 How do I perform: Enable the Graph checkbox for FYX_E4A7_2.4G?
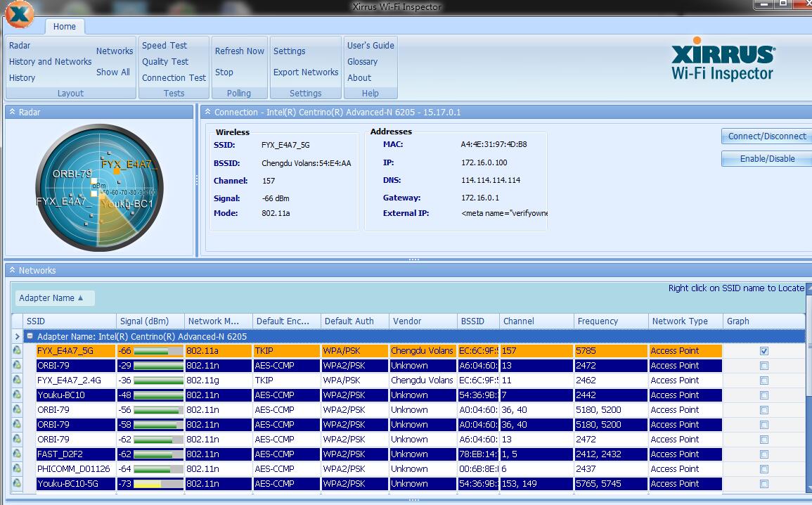[764, 381]
